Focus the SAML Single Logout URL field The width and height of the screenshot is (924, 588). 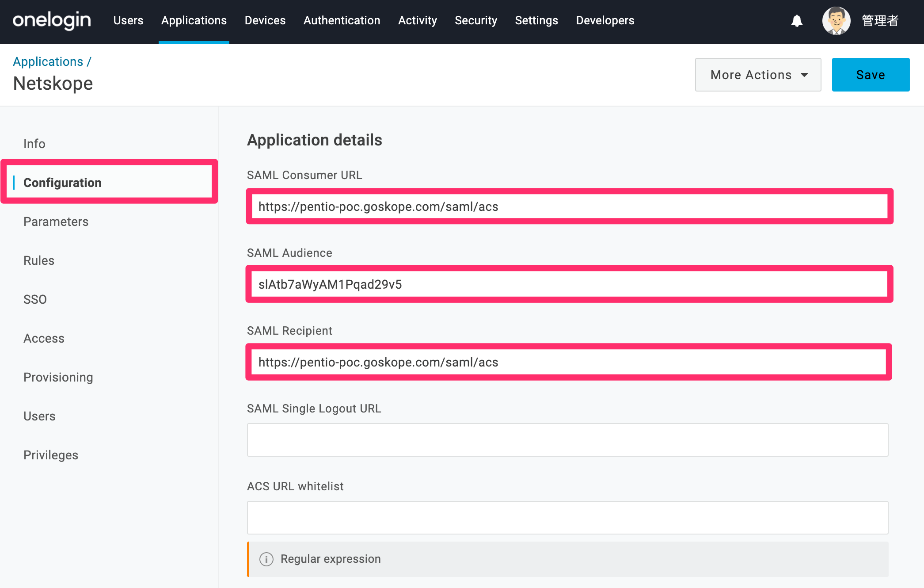click(x=567, y=440)
